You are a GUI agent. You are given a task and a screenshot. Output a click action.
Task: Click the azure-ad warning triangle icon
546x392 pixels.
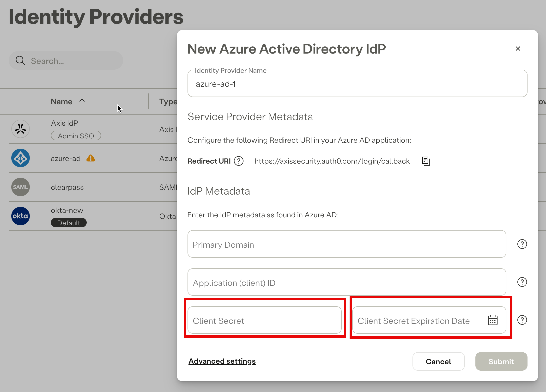[91, 158]
